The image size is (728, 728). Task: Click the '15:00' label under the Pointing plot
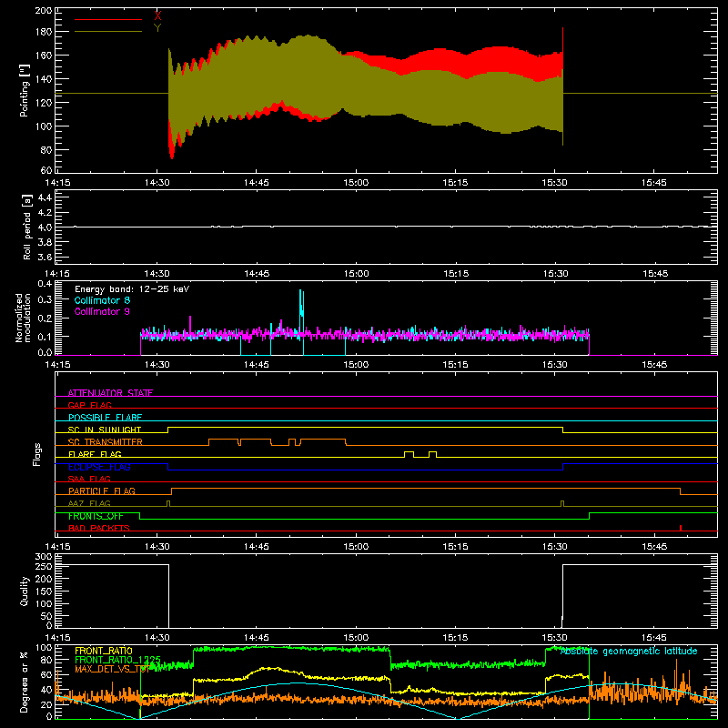(x=356, y=183)
